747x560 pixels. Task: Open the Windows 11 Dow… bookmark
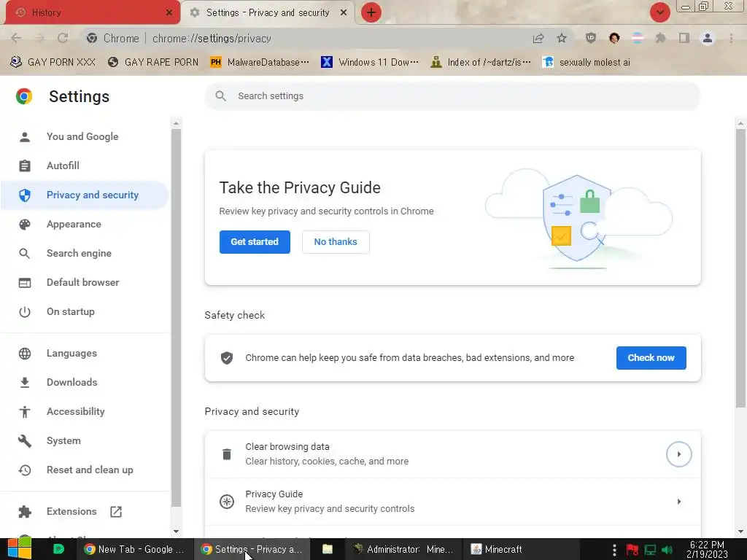tap(370, 63)
